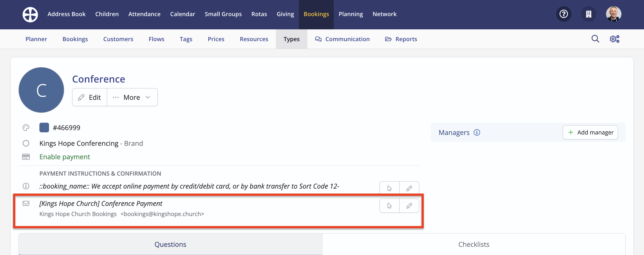The width and height of the screenshot is (644, 255).
Task: Open Rotas module
Action: coord(259,14)
